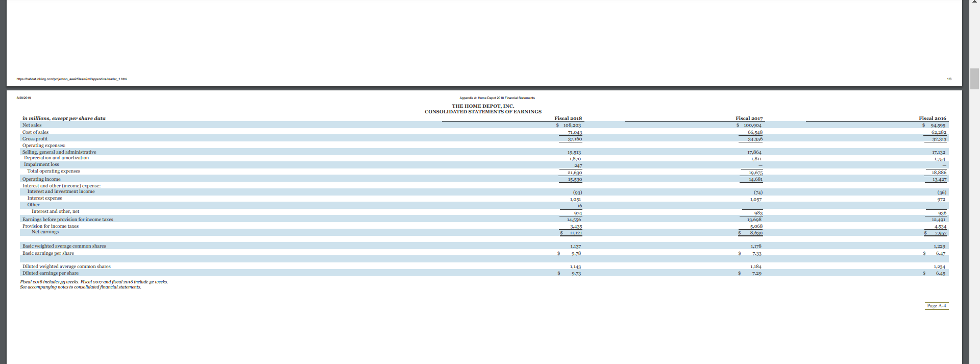Click the '1/6' page number text

949,79
